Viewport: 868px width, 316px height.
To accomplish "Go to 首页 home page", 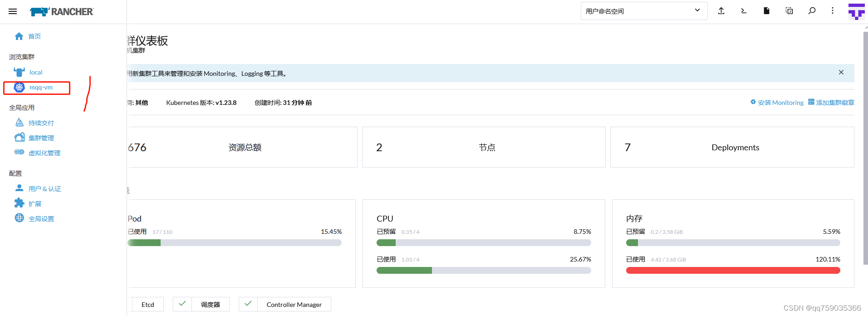I will tap(34, 36).
